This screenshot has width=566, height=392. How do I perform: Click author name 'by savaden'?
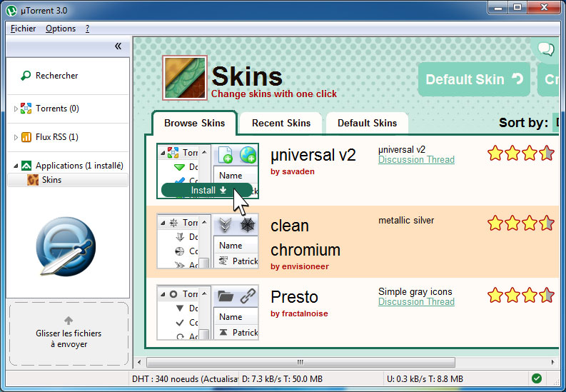(293, 171)
